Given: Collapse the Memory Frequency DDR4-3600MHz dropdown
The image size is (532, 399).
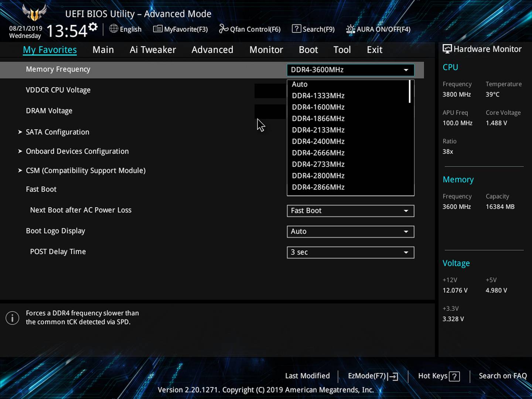Looking at the screenshot, I should click(351, 70).
